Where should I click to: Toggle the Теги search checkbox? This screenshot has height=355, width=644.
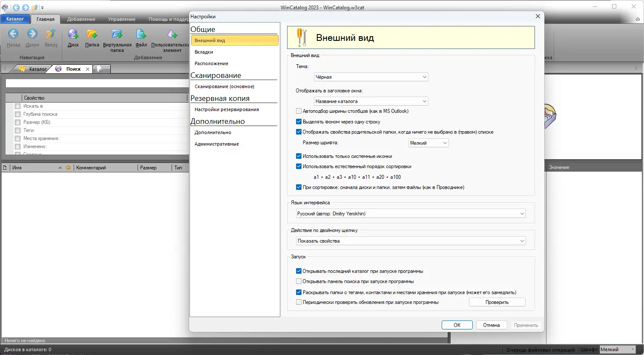tap(17, 130)
